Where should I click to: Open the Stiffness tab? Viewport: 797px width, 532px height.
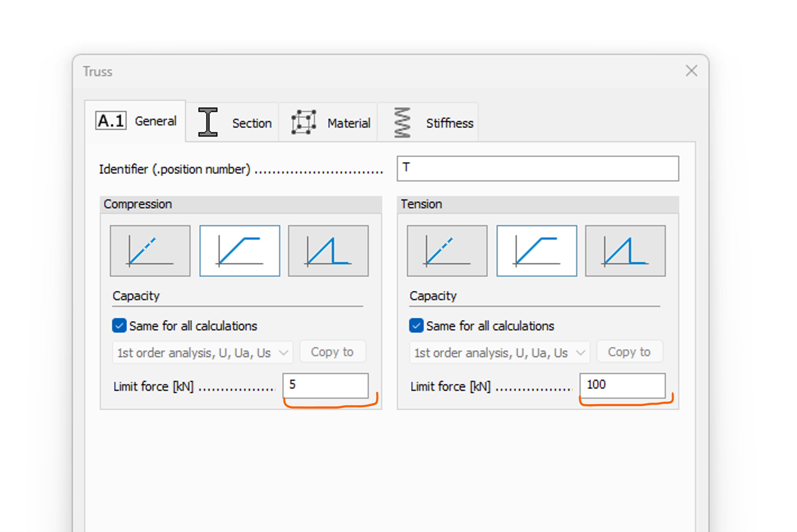(428, 123)
